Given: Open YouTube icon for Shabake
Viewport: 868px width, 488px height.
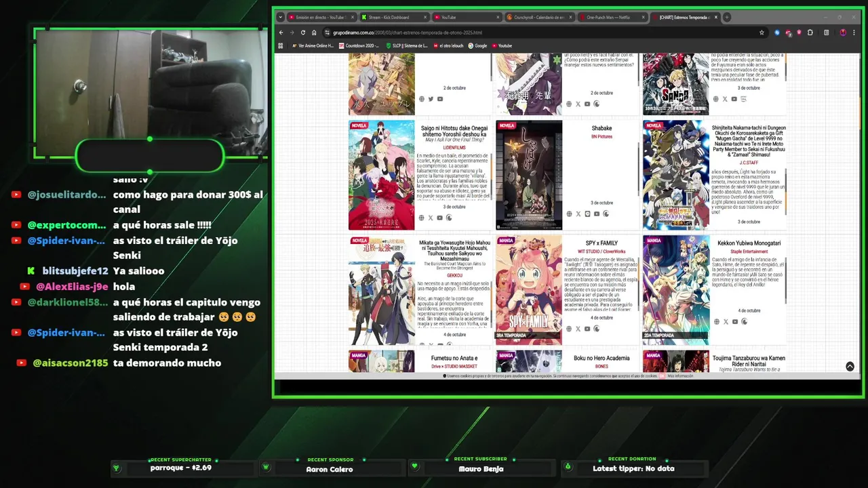Looking at the screenshot, I should (x=597, y=213).
